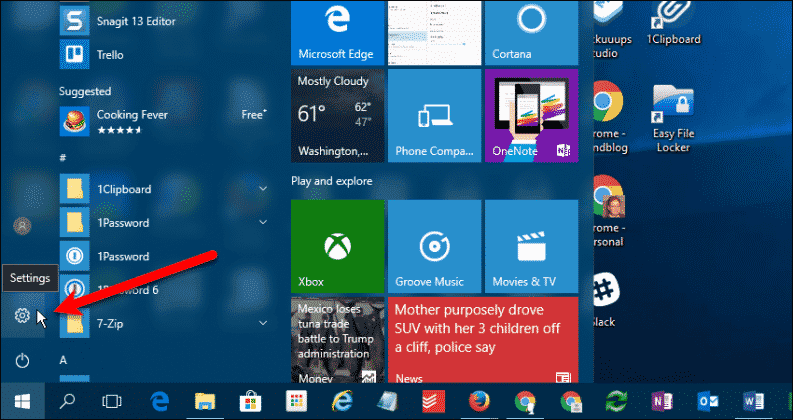Viewport: 793px width, 420px height.
Task: Click the # letter group header
Action: point(63,158)
